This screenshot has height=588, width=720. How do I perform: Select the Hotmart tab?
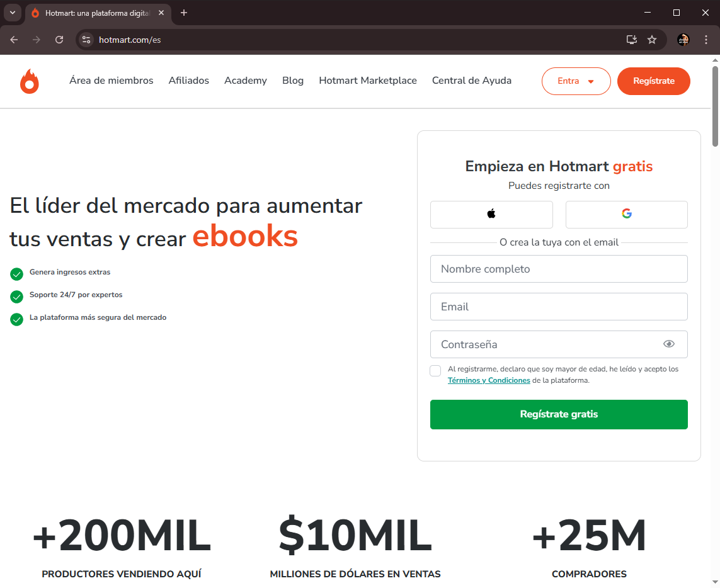(98, 13)
